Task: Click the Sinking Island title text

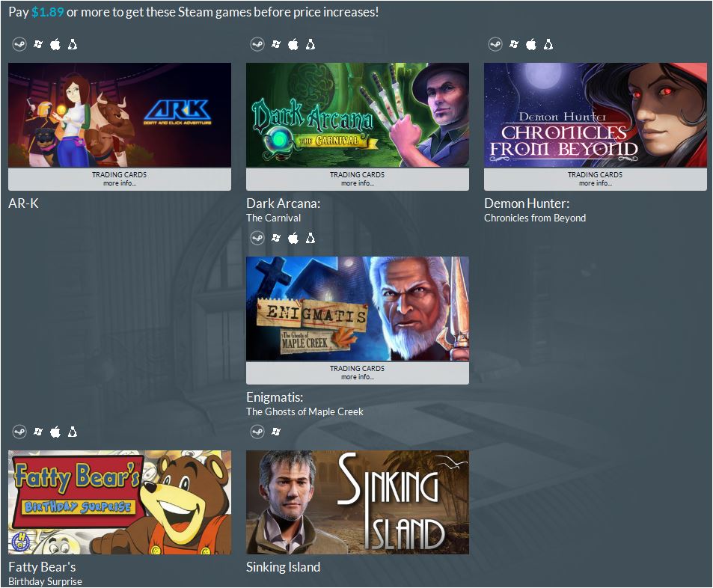Action: click(284, 567)
